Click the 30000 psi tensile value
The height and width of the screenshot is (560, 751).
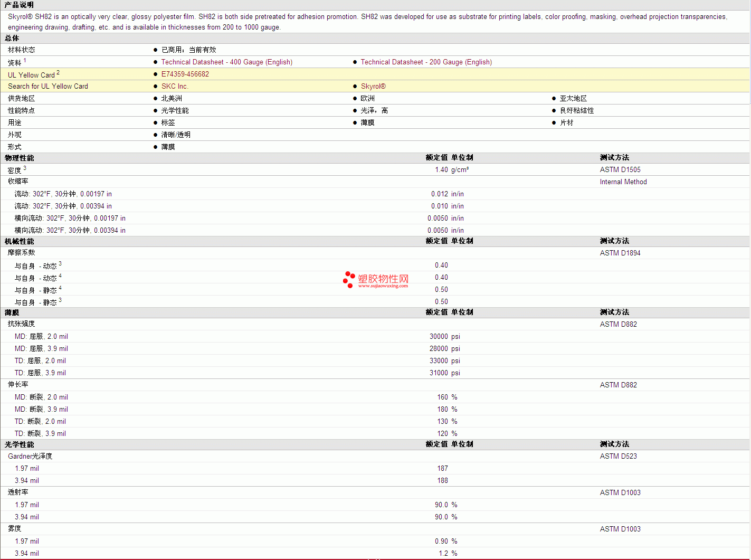pos(444,336)
